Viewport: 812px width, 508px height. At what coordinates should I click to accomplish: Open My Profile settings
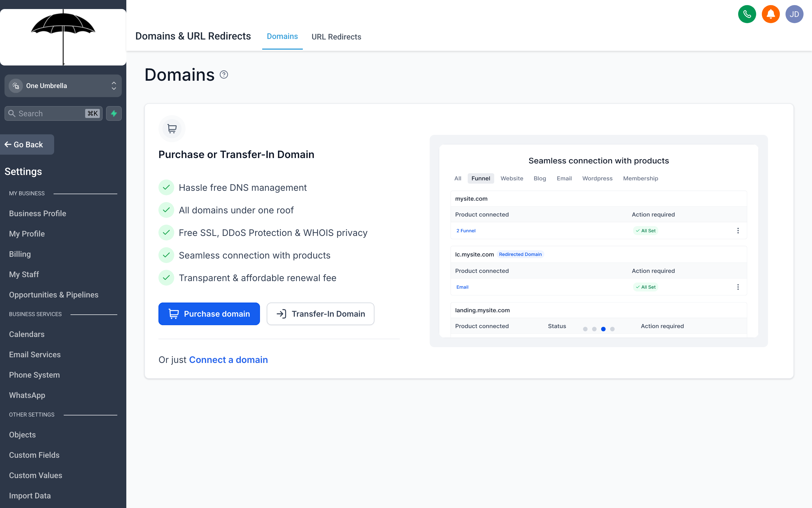[x=27, y=234]
